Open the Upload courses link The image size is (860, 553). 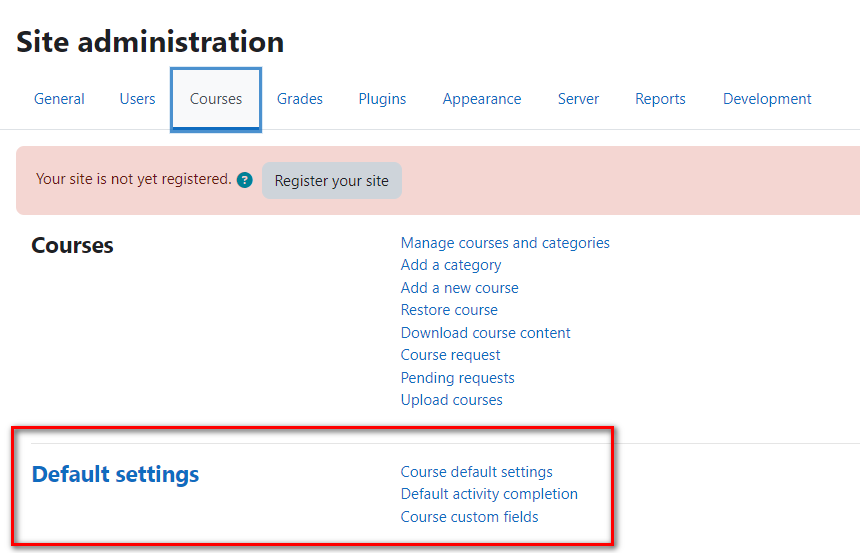click(451, 400)
